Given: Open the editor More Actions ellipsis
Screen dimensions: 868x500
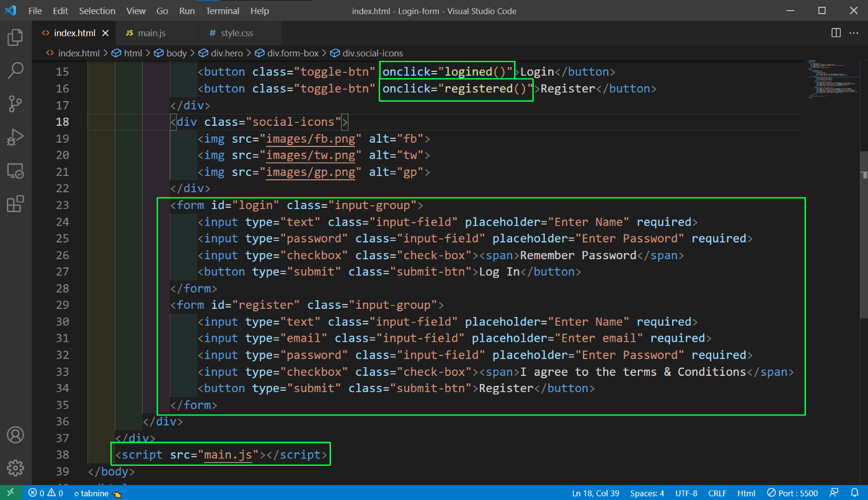Looking at the screenshot, I should point(854,33).
